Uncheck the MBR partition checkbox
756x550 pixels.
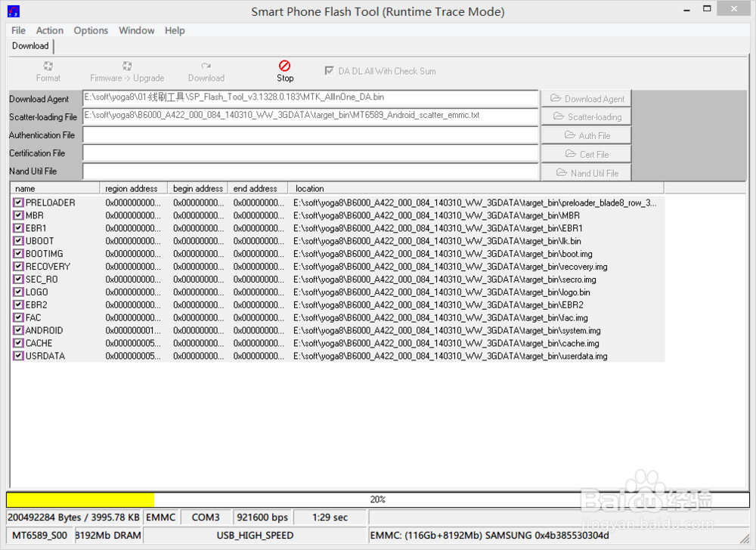click(18, 215)
